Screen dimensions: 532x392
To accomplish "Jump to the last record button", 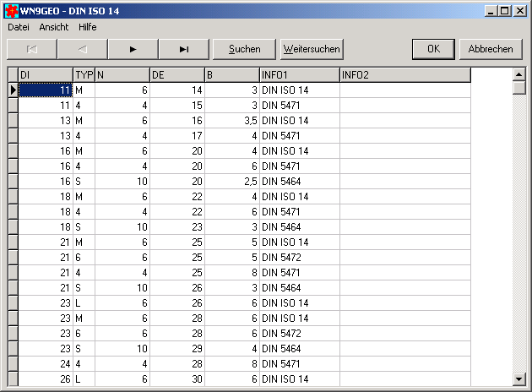I will (x=183, y=49).
